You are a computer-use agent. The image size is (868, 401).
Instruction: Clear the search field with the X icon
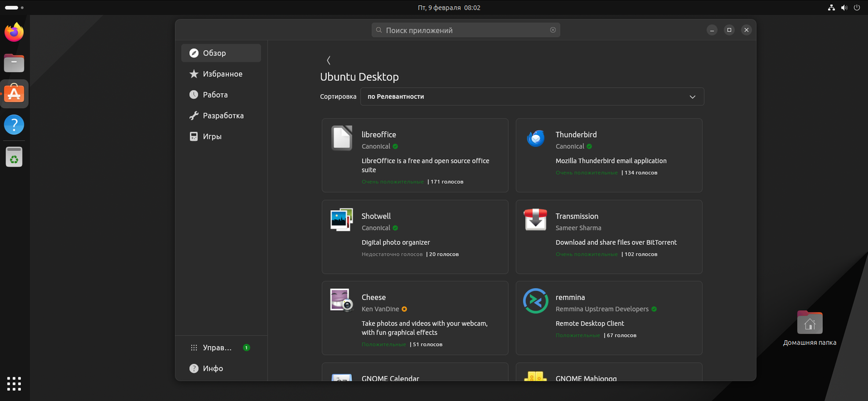[x=553, y=30]
